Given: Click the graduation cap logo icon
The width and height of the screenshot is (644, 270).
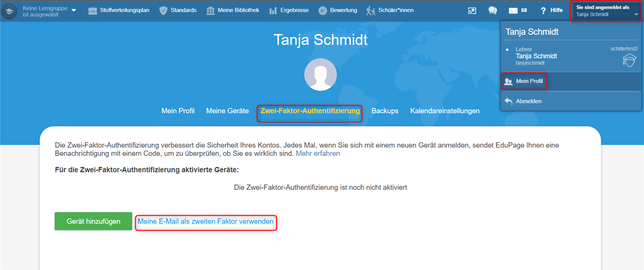Looking at the screenshot, I should click(9, 11).
